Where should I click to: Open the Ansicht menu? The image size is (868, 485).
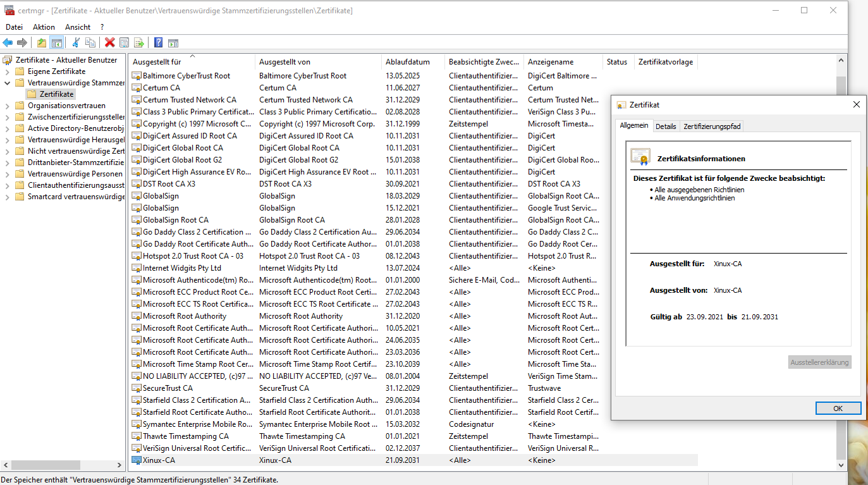[x=78, y=27]
